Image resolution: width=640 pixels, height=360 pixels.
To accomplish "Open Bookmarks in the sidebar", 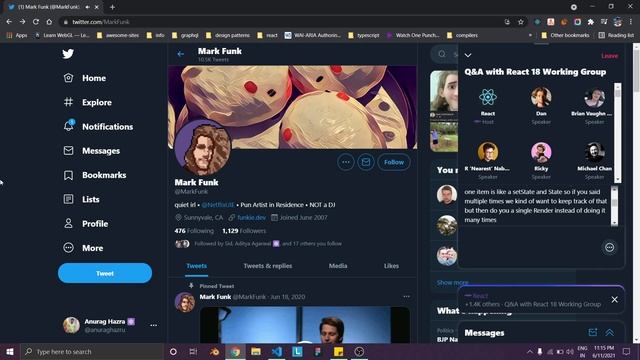I will [x=95, y=175].
